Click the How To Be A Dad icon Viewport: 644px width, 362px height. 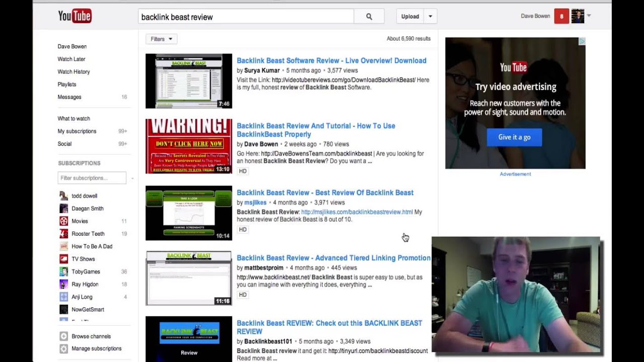point(63,246)
